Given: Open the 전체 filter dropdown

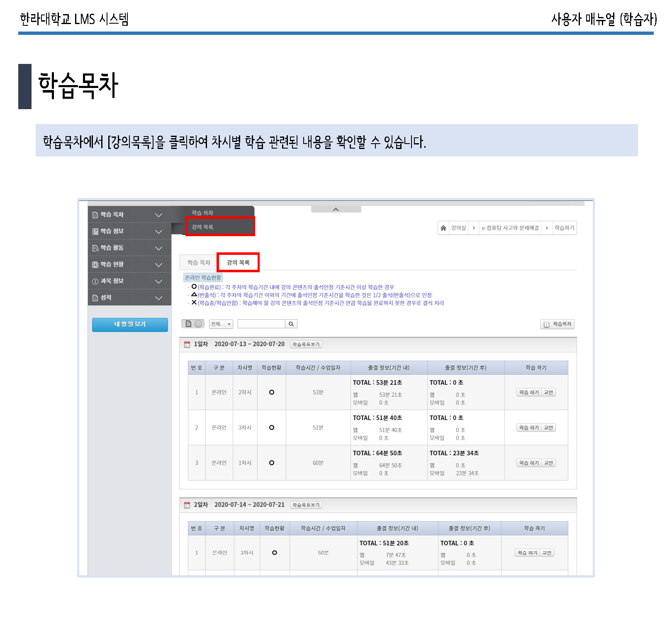Looking at the screenshot, I should click(221, 324).
